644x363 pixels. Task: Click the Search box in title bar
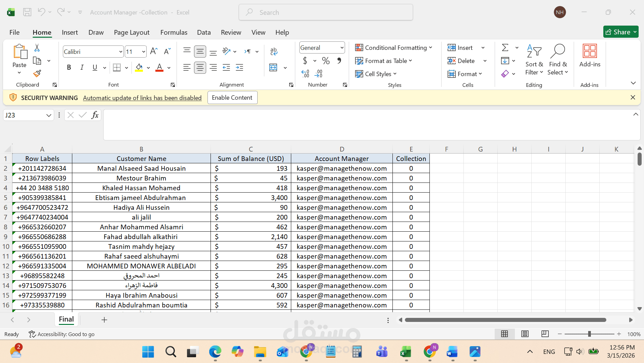(326, 12)
